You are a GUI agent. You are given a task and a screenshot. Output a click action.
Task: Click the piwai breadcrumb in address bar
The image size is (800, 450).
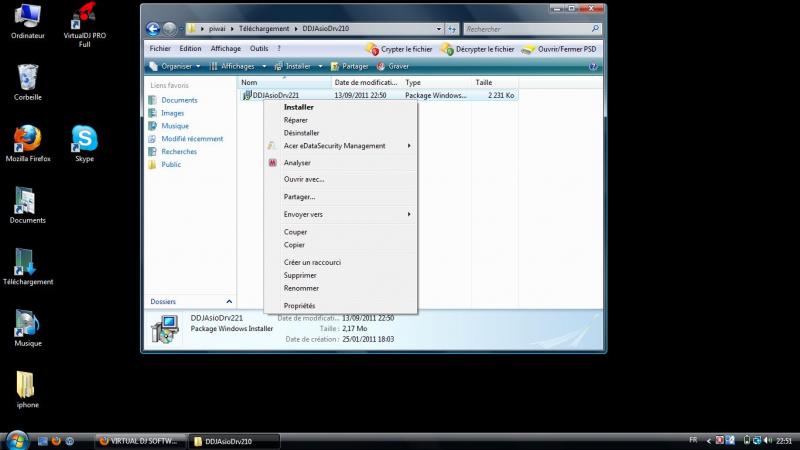(x=217, y=29)
